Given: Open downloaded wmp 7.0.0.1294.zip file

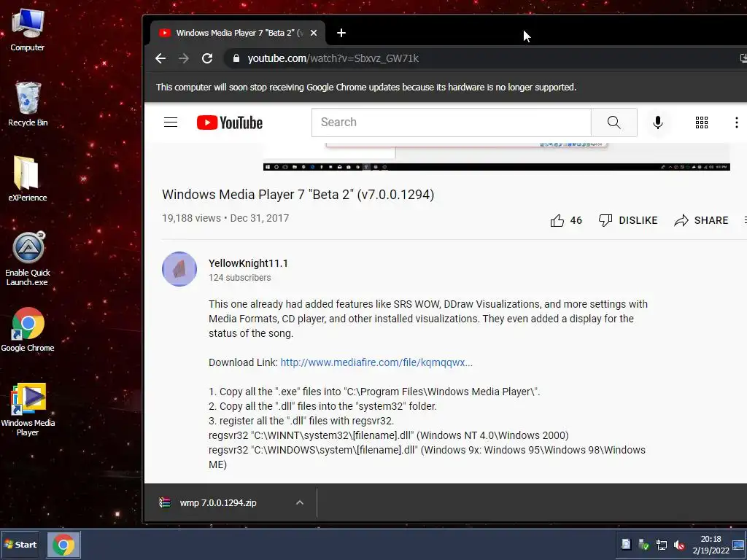Looking at the screenshot, I should point(218,503).
